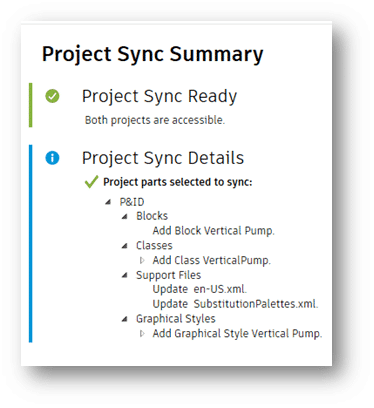The image size is (374, 408).
Task: Click the Project Sync Ready heading
Action: (159, 96)
